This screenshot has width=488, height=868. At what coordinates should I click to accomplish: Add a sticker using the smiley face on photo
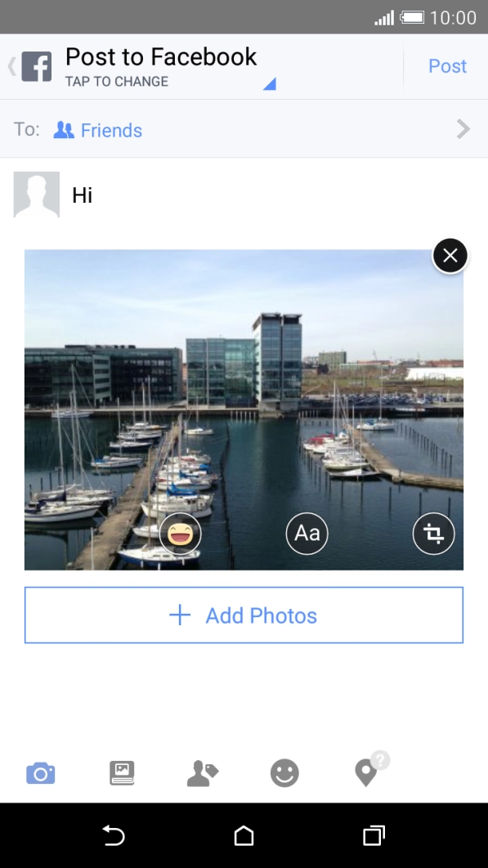point(180,533)
